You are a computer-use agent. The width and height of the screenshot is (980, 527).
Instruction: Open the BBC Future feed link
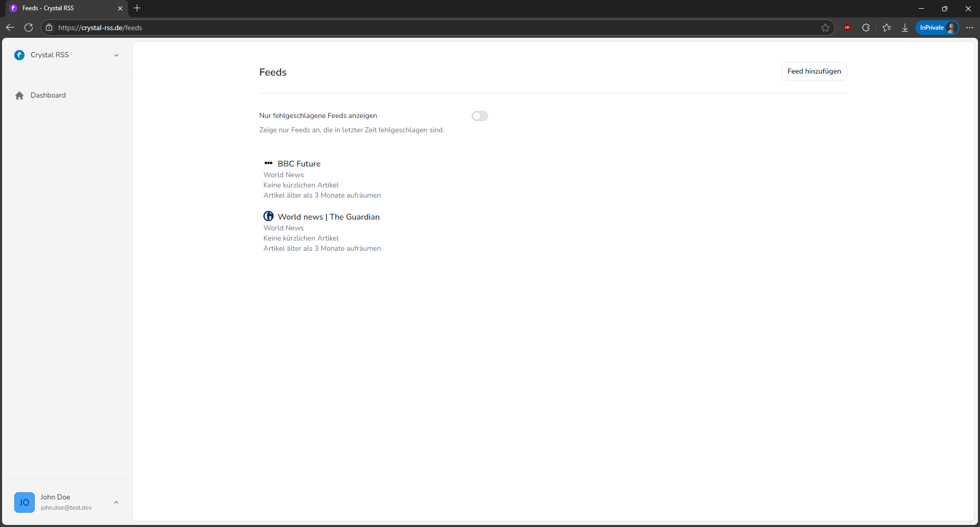tap(299, 164)
